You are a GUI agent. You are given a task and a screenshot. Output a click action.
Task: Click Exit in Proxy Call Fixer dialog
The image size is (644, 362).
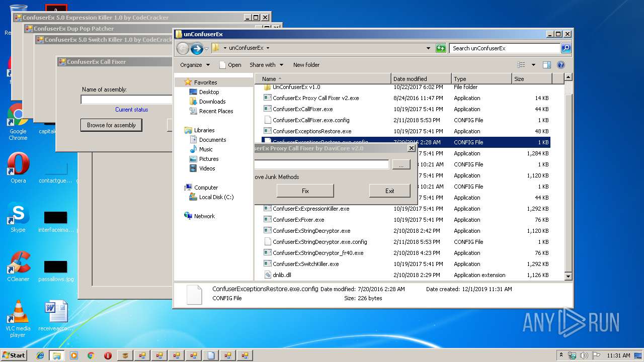(x=390, y=191)
